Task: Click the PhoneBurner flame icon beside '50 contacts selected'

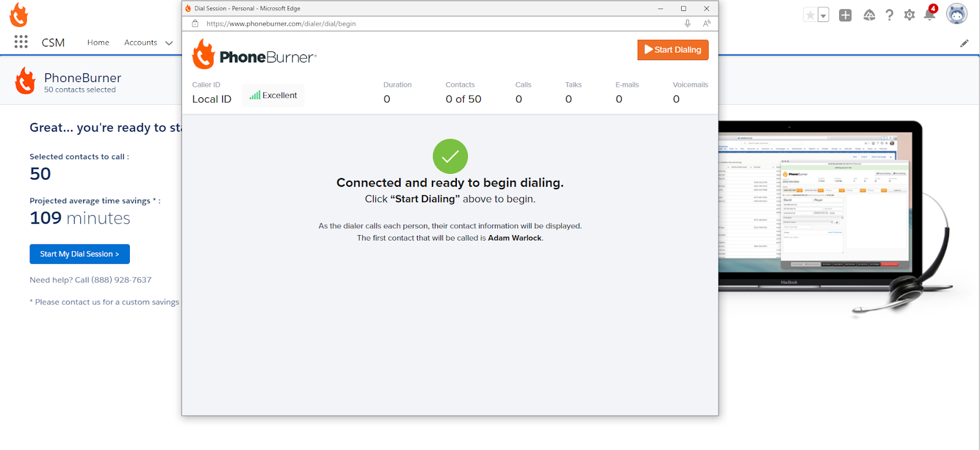Action: [26, 80]
